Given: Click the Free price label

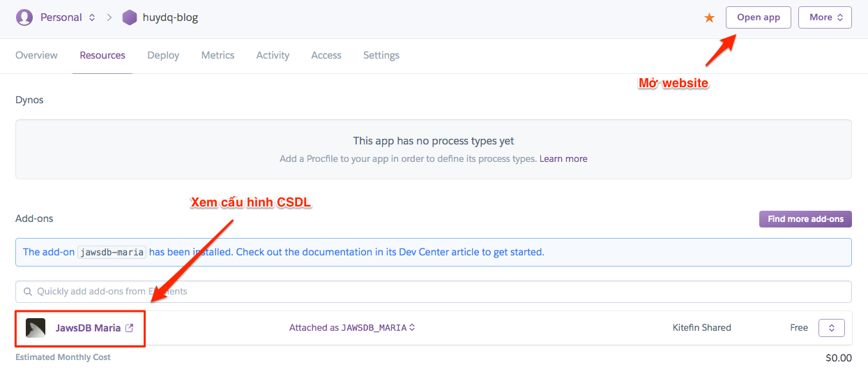Looking at the screenshot, I should coord(799,328).
